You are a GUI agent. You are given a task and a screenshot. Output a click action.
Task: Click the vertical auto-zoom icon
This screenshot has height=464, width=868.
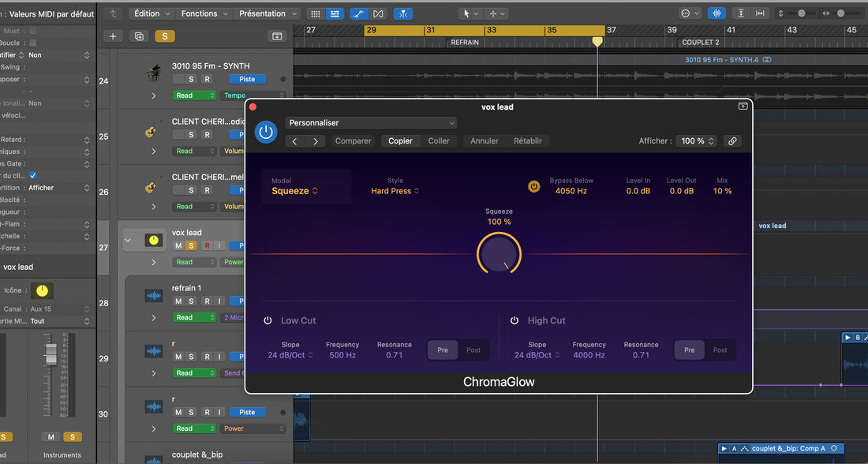coord(741,13)
